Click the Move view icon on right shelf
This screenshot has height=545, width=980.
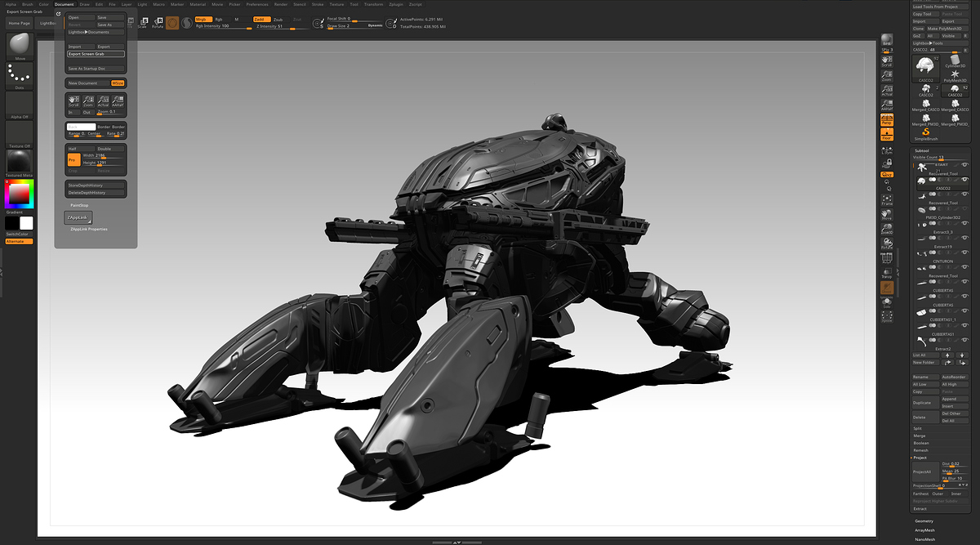coord(886,215)
